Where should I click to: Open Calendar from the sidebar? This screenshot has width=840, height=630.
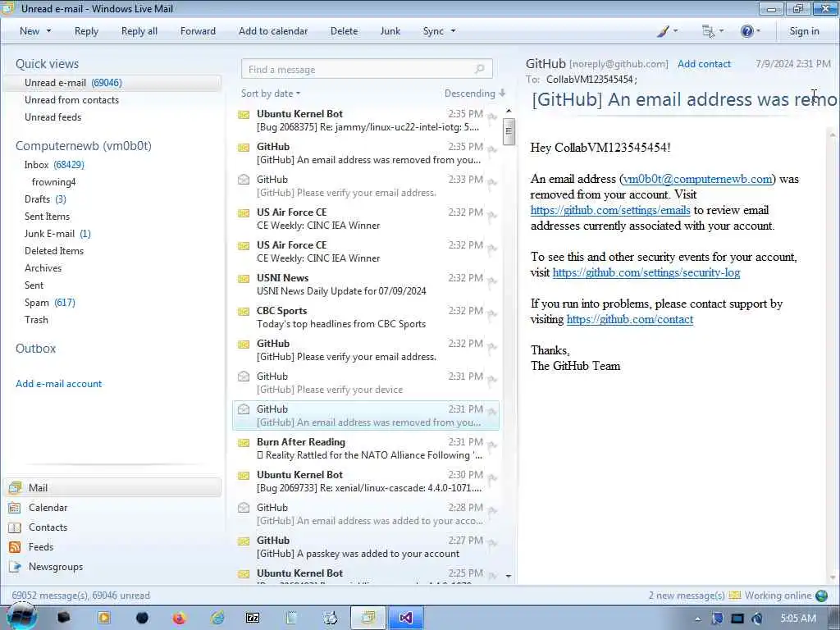point(48,507)
